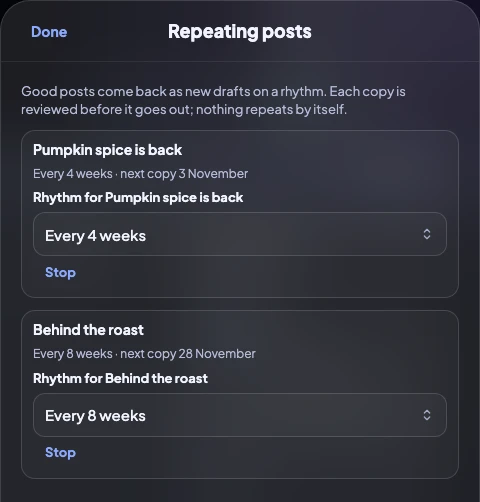Screen dimensions: 480x502
Task: Click the next copy 3 November schedule text
Action: tap(184, 174)
